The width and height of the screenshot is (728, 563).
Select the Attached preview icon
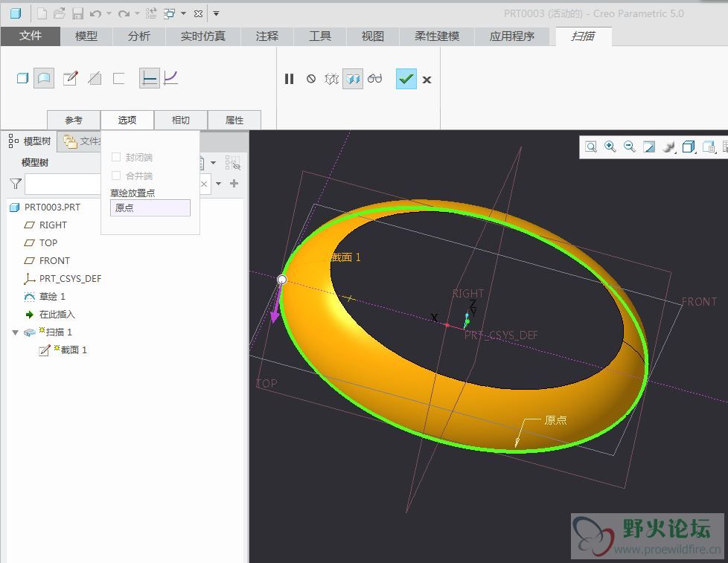coord(353,79)
